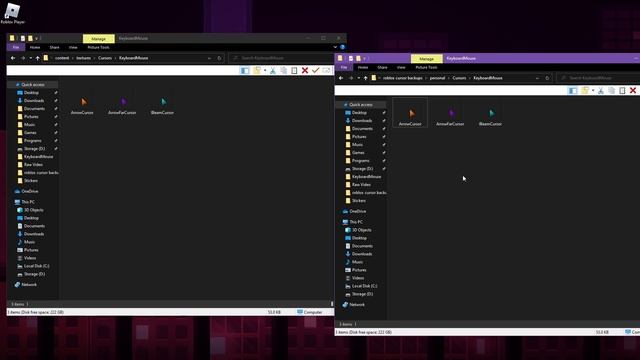Open Stickers folder in textures window sidebar
This screenshot has height=360, width=640.
(x=31, y=181)
